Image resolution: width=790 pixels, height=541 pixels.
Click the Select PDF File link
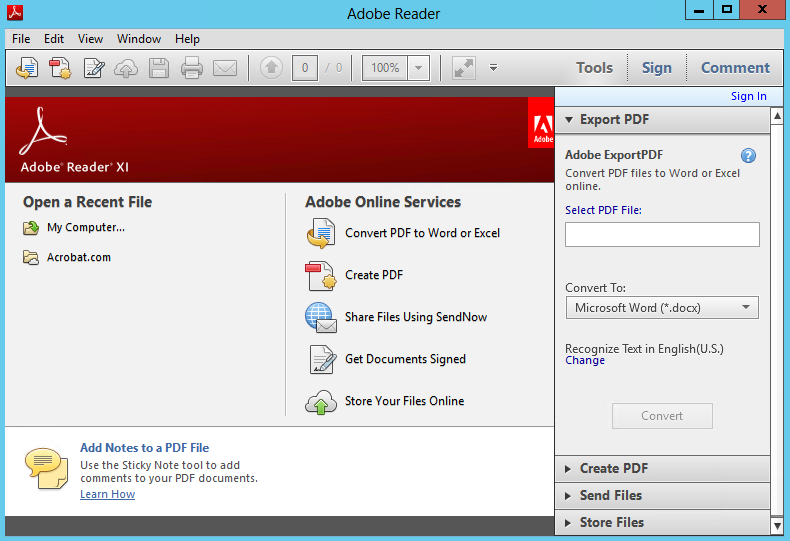(x=603, y=210)
